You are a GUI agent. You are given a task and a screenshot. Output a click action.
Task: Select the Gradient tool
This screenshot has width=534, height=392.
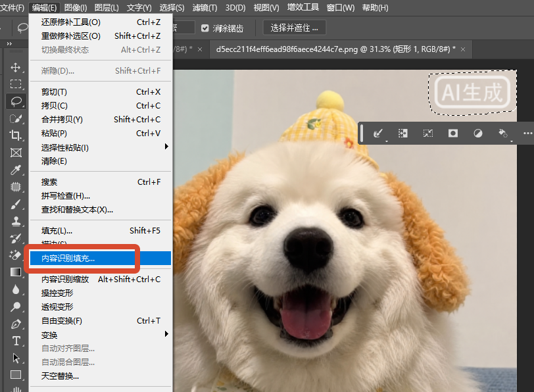click(x=16, y=272)
